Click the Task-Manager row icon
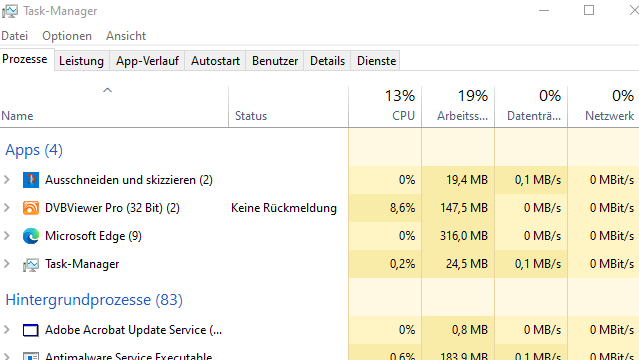639x360 pixels. point(31,265)
